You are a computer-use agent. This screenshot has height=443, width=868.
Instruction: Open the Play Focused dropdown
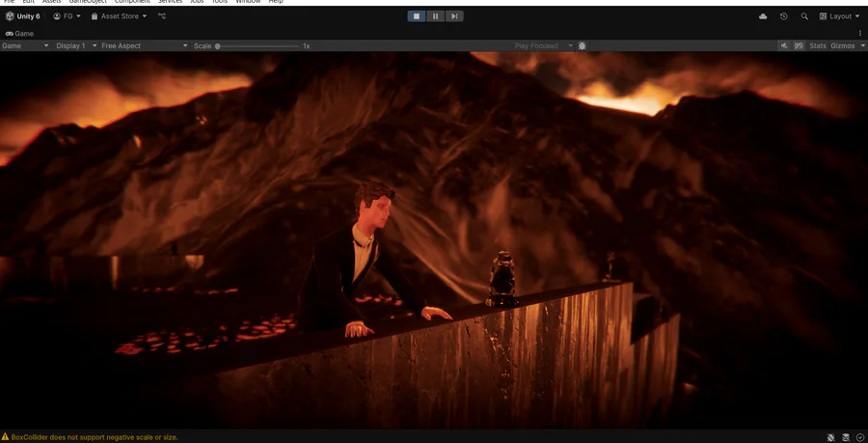pos(543,46)
